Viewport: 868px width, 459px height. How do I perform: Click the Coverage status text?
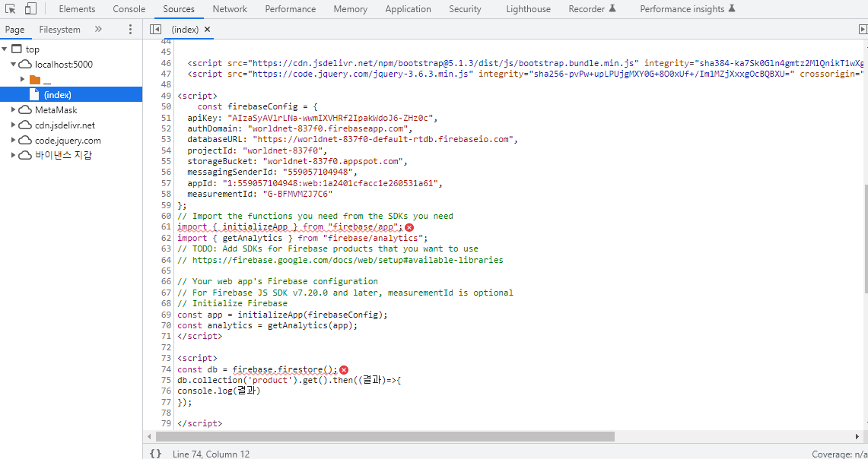click(839, 454)
